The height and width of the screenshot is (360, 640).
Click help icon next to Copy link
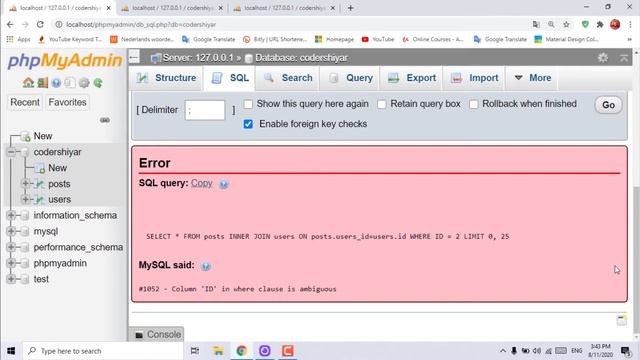[224, 184]
